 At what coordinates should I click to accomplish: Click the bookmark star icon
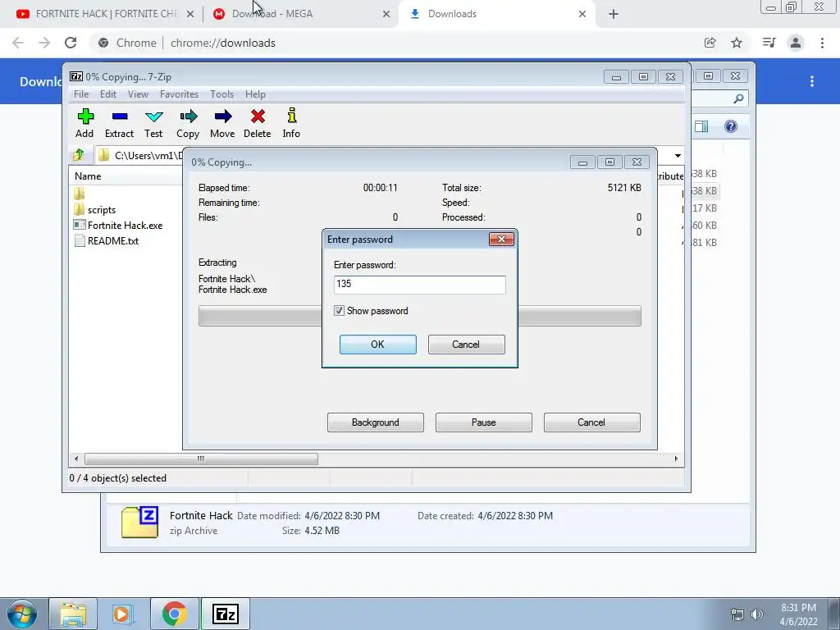737,43
